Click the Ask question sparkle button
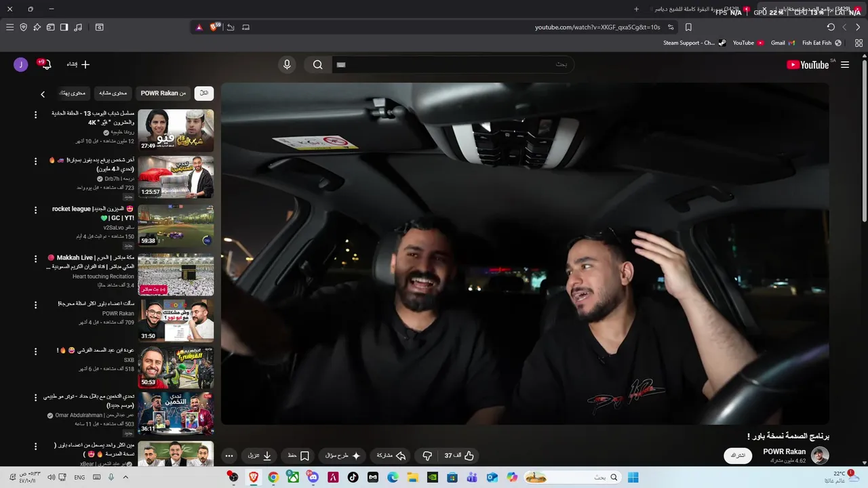Viewport: 868px width, 488px height. (342, 455)
